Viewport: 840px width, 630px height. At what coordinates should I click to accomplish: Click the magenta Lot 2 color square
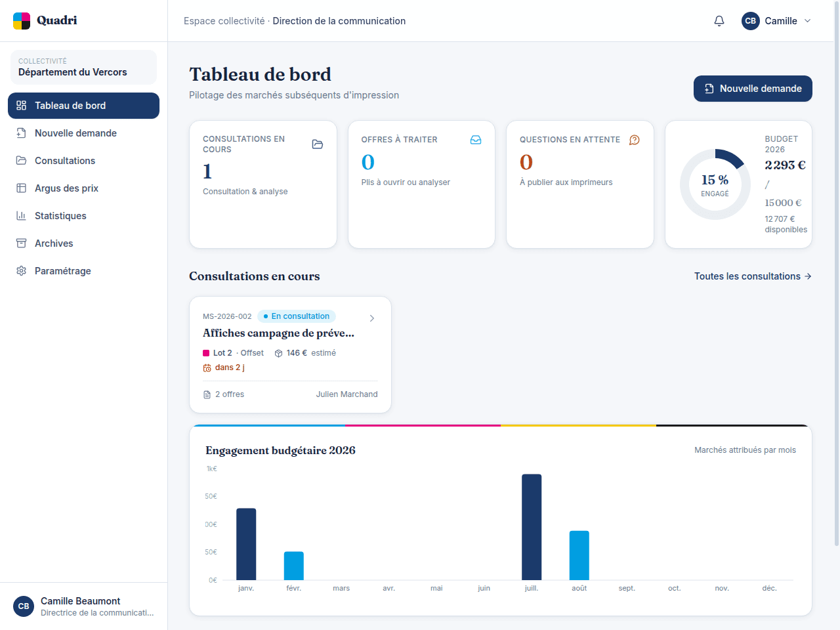[206, 353]
